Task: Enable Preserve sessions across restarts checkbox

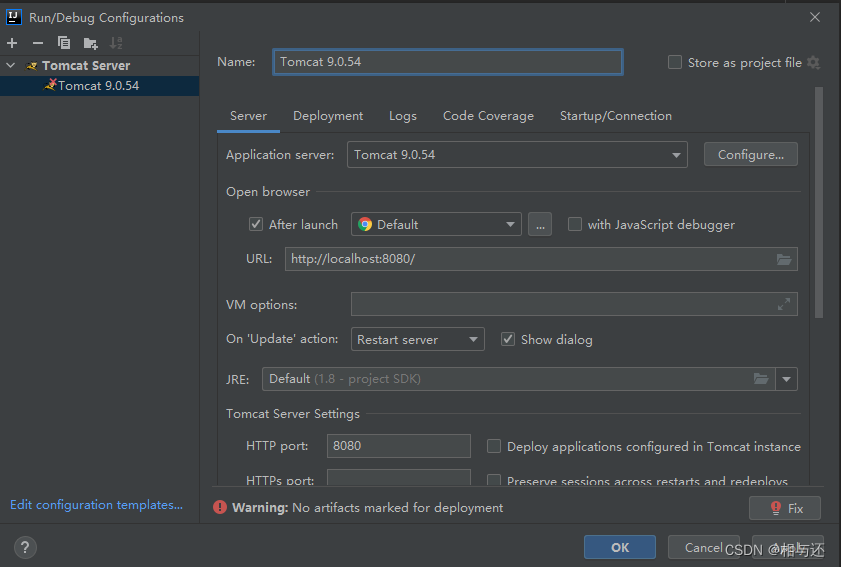Action: [x=493, y=480]
